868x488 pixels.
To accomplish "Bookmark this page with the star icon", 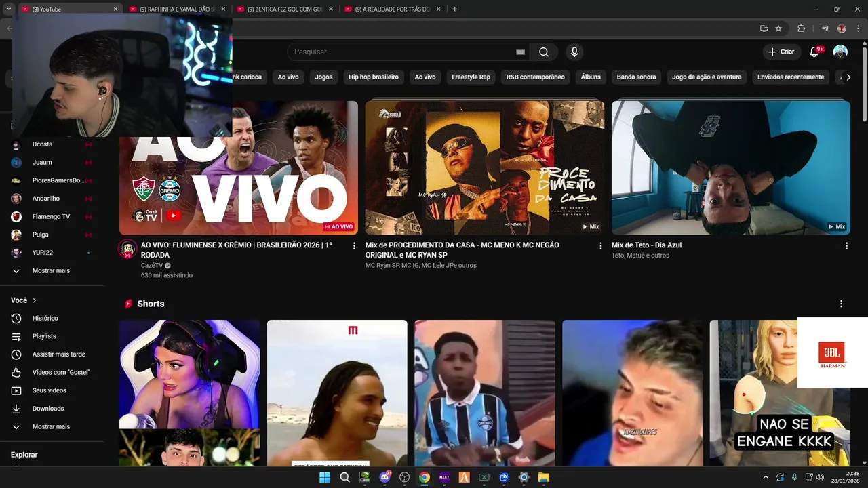I will (778, 28).
